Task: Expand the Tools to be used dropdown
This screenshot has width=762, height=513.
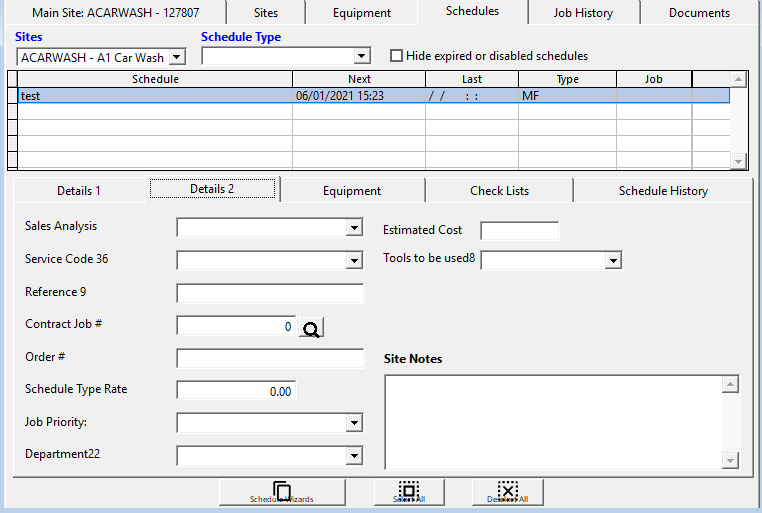Action: [613, 261]
